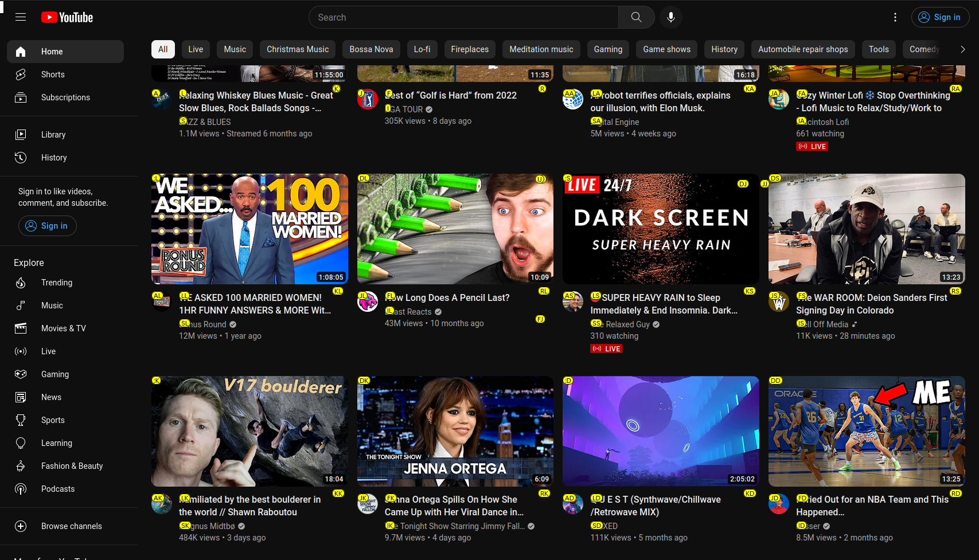Open Digital Engine channel name
Image resolution: width=979 pixels, height=560 pixels.
(615, 122)
